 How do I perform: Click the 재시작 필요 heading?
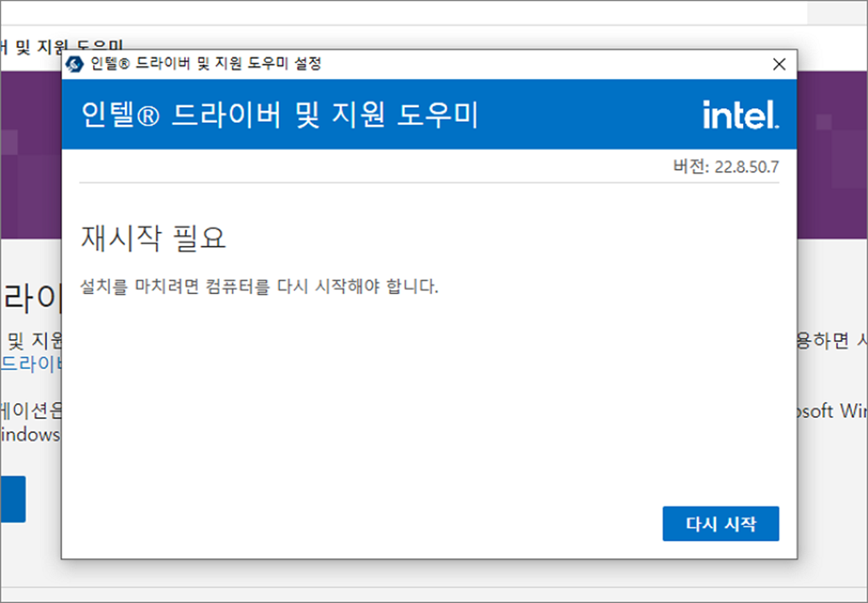click(153, 238)
